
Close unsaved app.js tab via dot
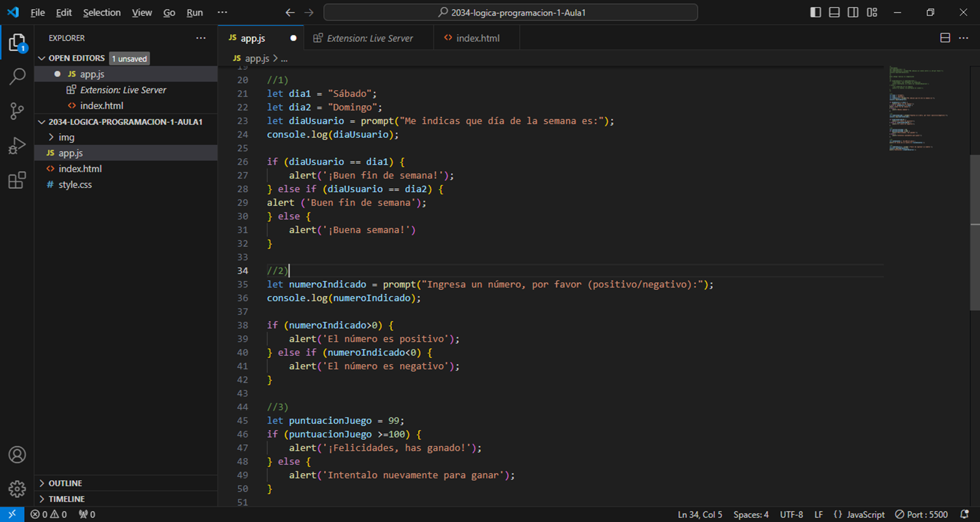point(293,38)
